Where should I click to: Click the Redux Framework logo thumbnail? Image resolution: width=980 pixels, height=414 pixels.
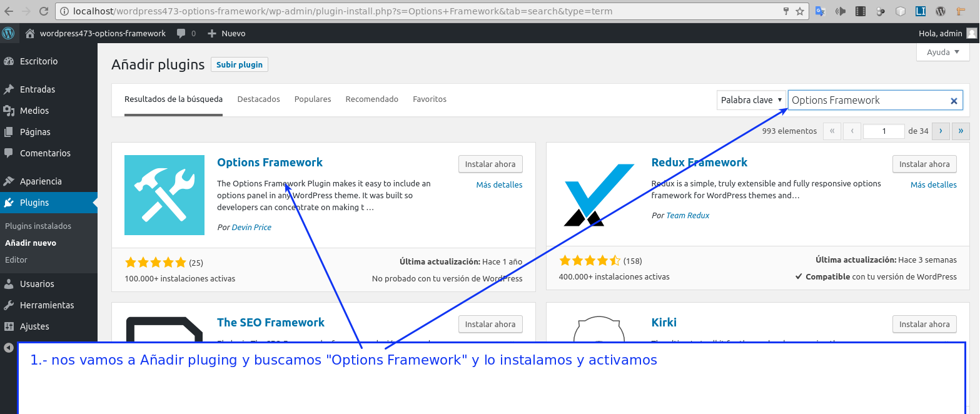click(599, 195)
